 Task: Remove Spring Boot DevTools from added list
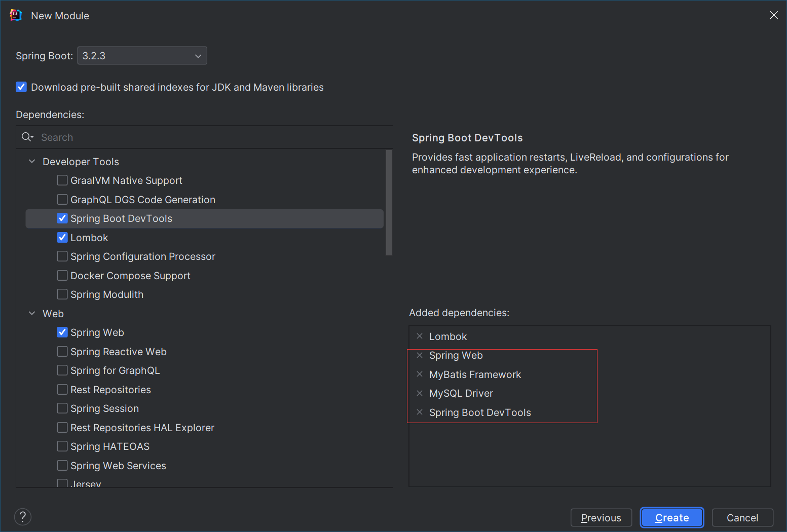point(420,412)
